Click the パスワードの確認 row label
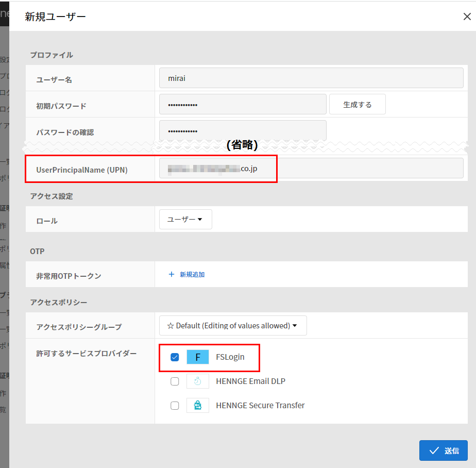Screen dimensions: 476x468 click(65, 132)
